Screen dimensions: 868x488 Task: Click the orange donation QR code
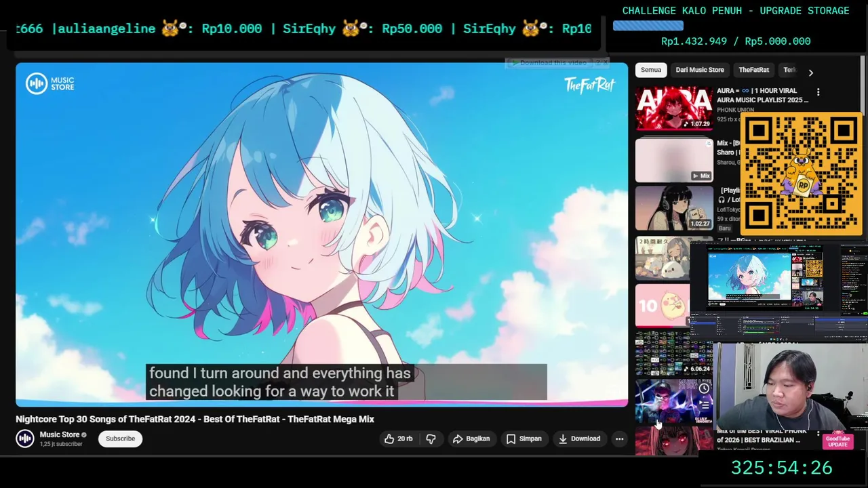801,175
